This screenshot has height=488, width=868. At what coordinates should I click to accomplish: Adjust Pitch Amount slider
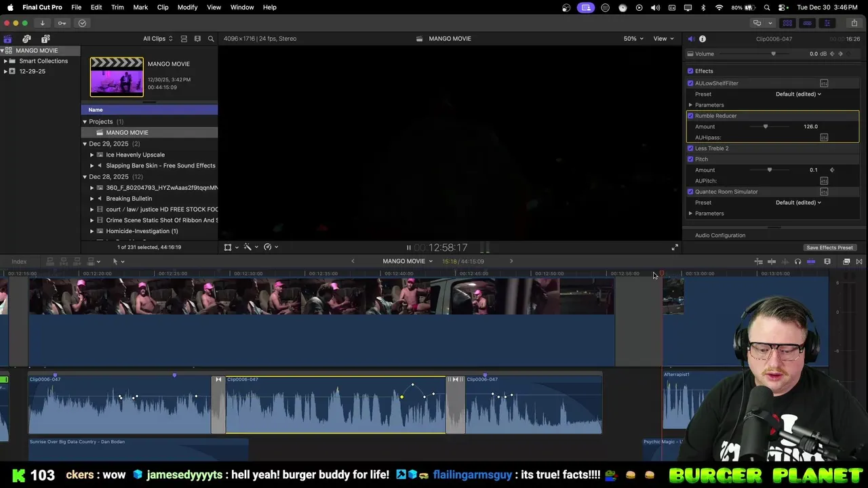pyautogui.click(x=769, y=170)
